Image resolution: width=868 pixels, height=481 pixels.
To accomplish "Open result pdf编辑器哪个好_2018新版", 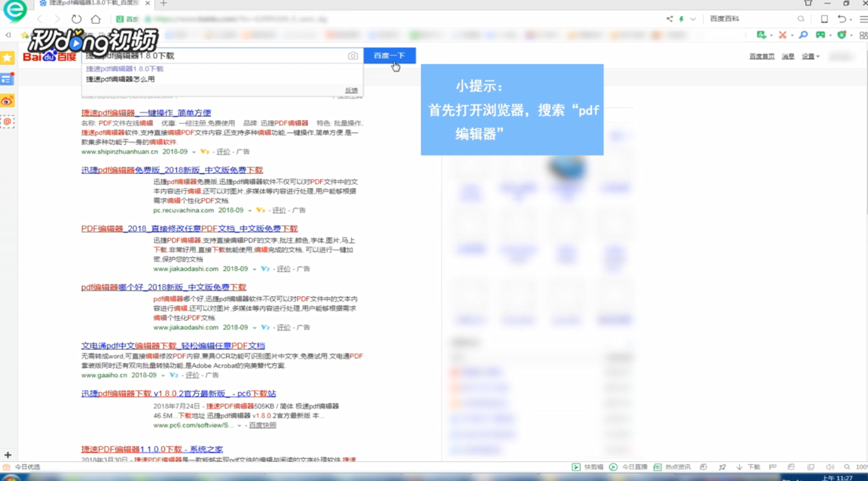I will pyautogui.click(x=163, y=287).
